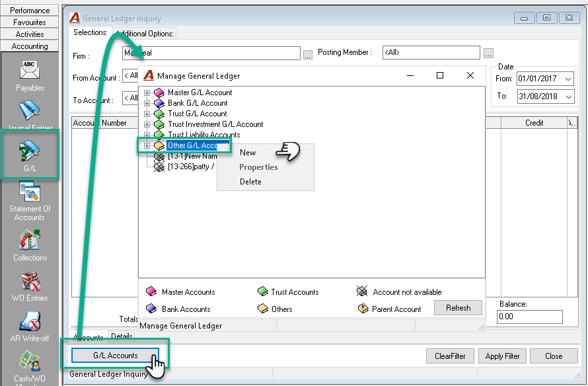Select the Master G/L Account book icon
The width and height of the screenshot is (588, 386).
159,93
